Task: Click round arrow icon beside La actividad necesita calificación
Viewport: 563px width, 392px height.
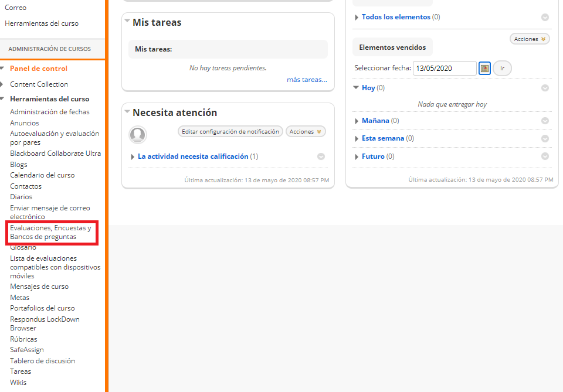Action: [x=321, y=156]
